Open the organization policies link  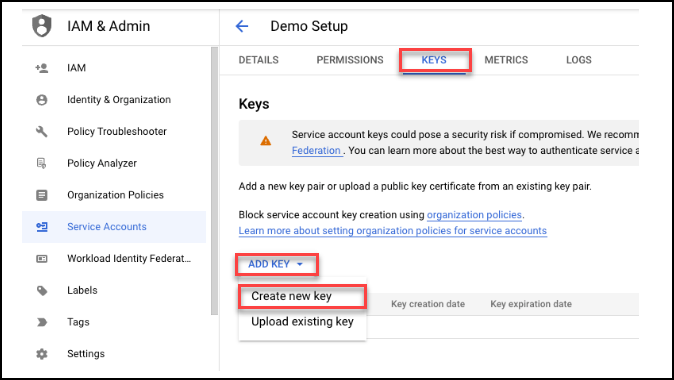(x=474, y=215)
